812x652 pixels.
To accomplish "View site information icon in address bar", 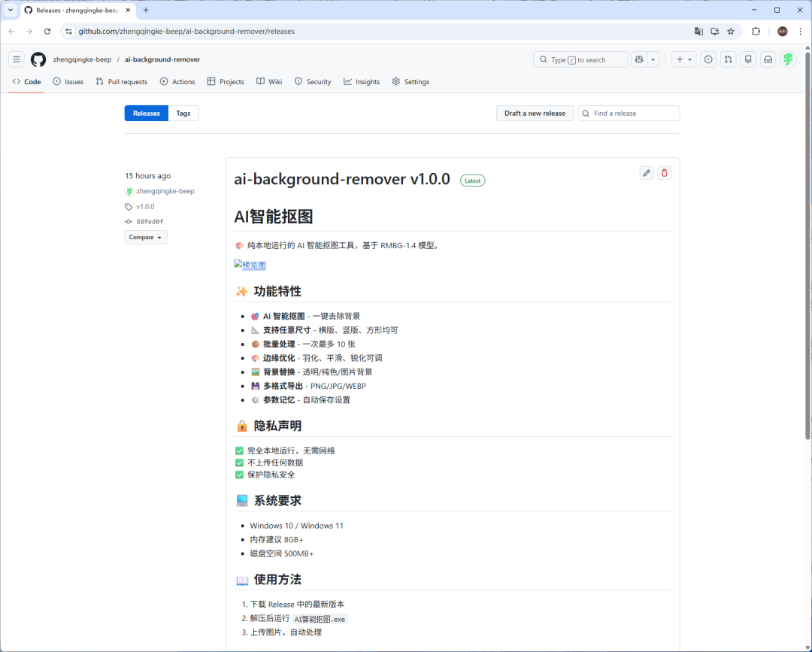I will click(68, 32).
